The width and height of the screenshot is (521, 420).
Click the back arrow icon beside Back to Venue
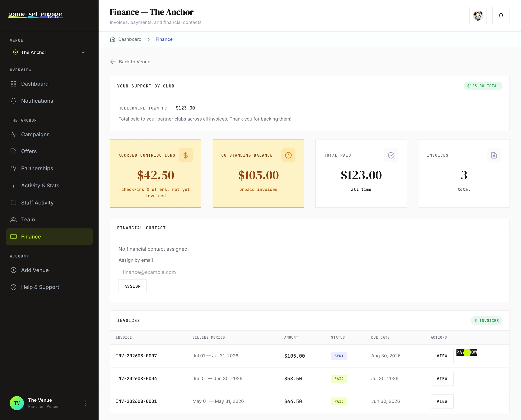113,62
